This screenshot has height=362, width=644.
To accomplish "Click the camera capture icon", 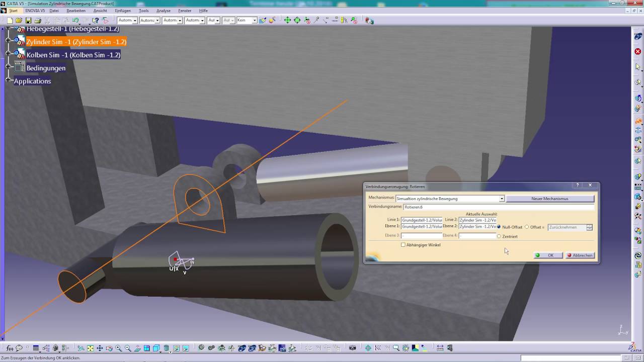I will pos(352,348).
